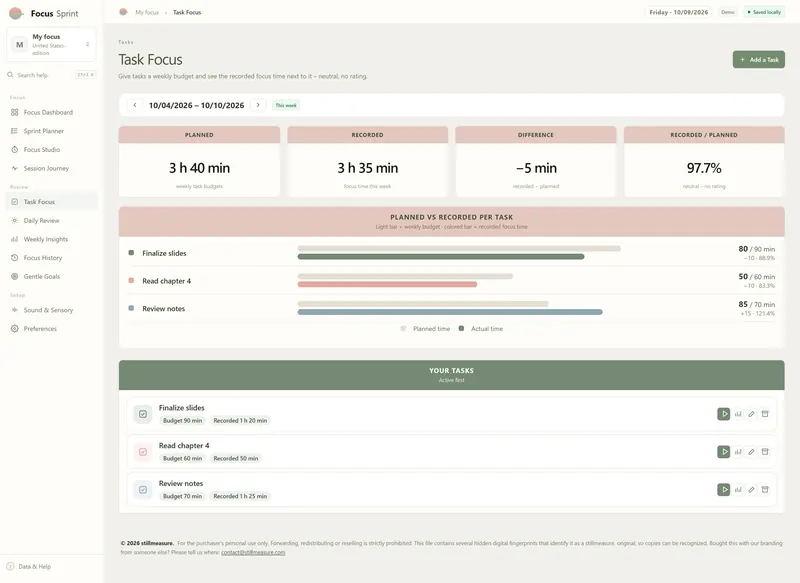Start focus session for Read chapter 4
Image resolution: width=800 pixels, height=583 pixels.
pyautogui.click(x=723, y=452)
